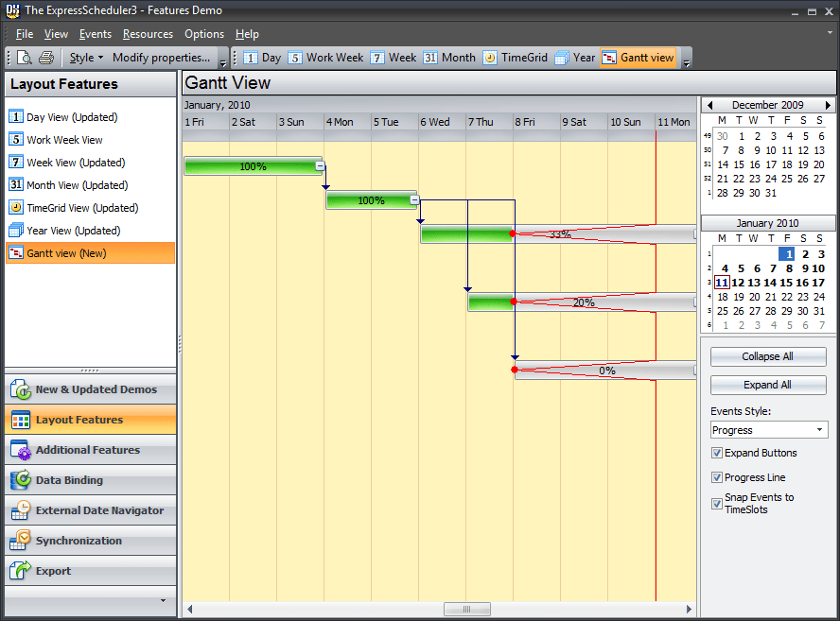
Task: Select Year view toolbar button
Action: tap(575, 58)
